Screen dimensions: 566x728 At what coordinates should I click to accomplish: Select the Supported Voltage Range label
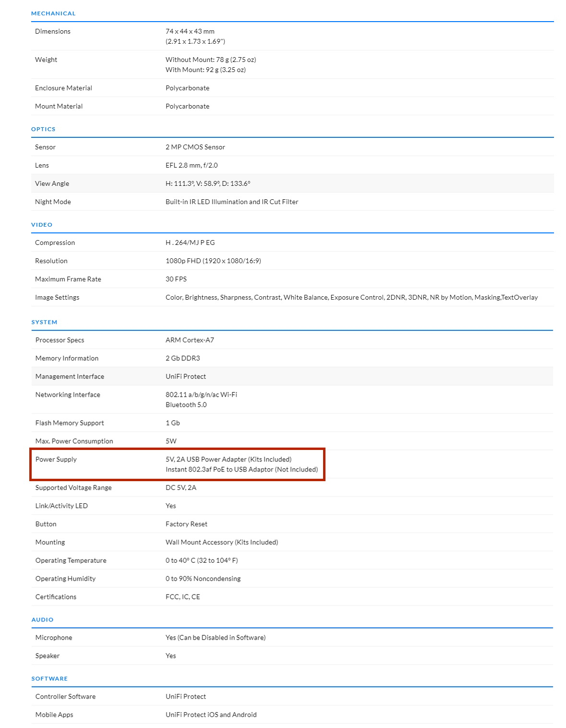coord(73,488)
